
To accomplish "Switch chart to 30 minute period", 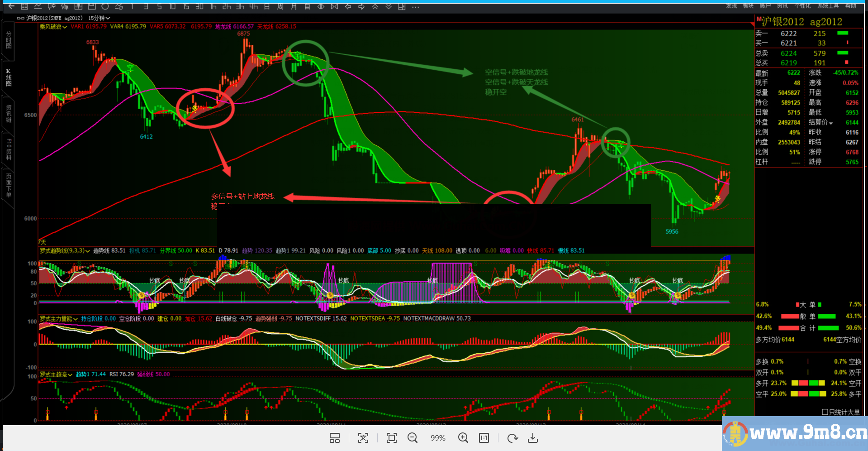I will point(199,6).
